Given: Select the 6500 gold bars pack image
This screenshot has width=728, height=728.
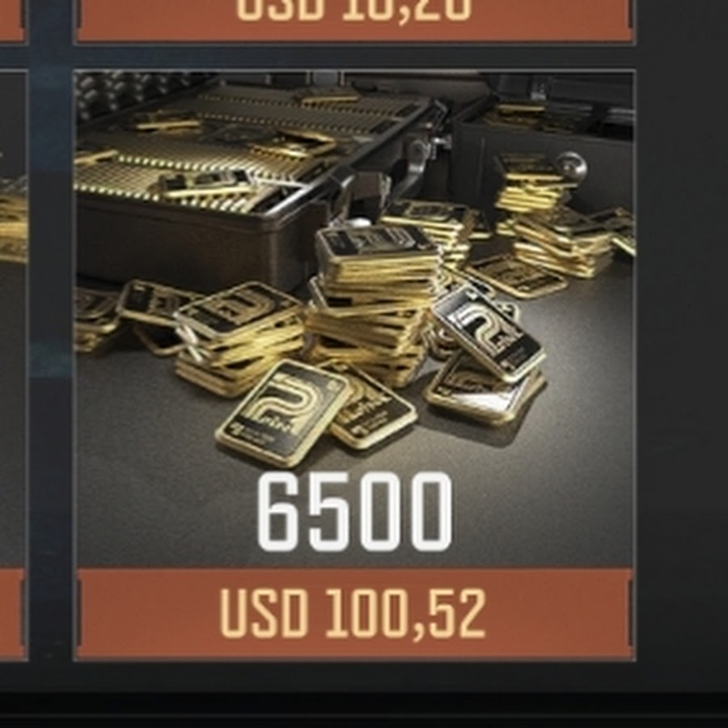Looking at the screenshot, I should pos(355,319).
